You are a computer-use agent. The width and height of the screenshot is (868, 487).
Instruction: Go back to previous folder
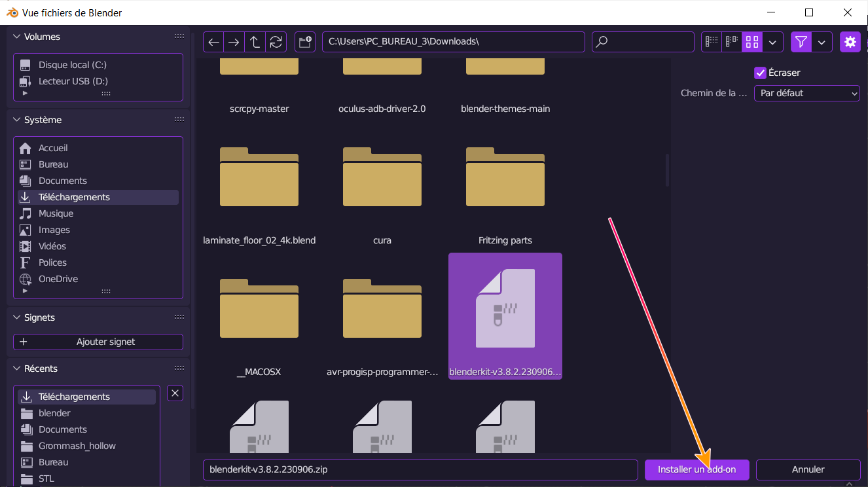pyautogui.click(x=213, y=42)
